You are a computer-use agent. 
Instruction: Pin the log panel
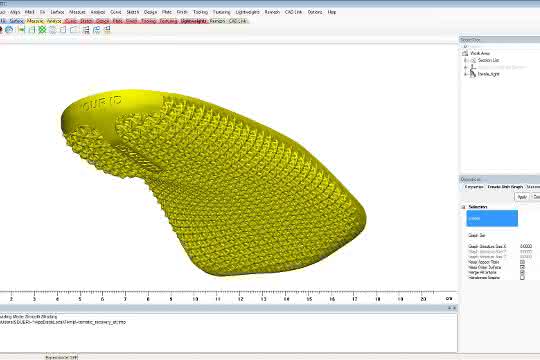(449, 308)
